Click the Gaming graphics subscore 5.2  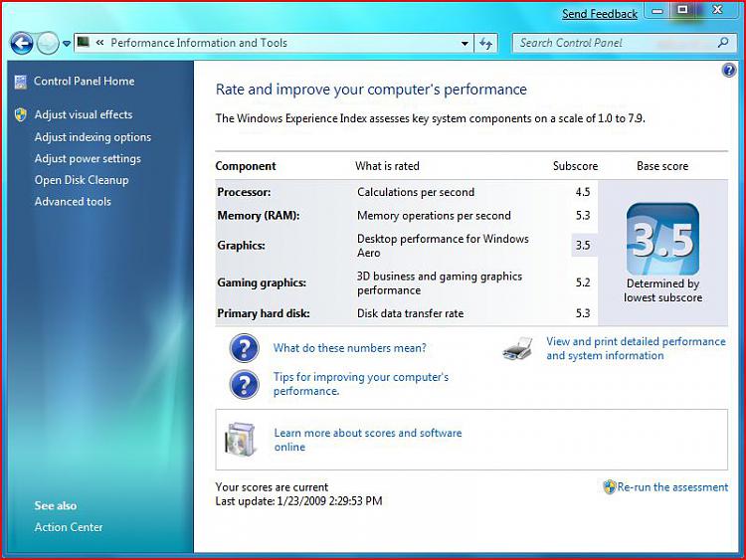583,282
